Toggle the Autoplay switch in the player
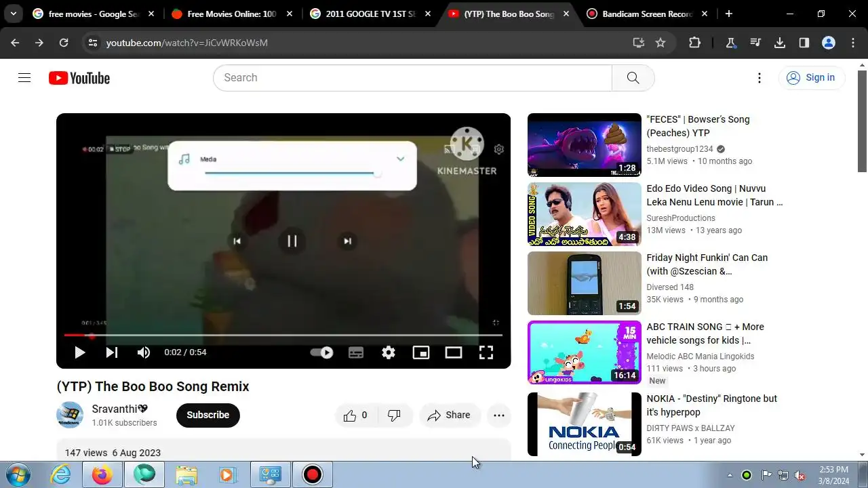 [321, 352]
